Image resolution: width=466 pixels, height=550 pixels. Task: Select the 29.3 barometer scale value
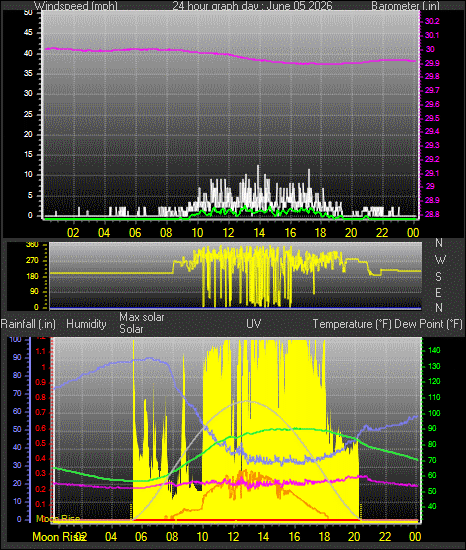[432, 145]
